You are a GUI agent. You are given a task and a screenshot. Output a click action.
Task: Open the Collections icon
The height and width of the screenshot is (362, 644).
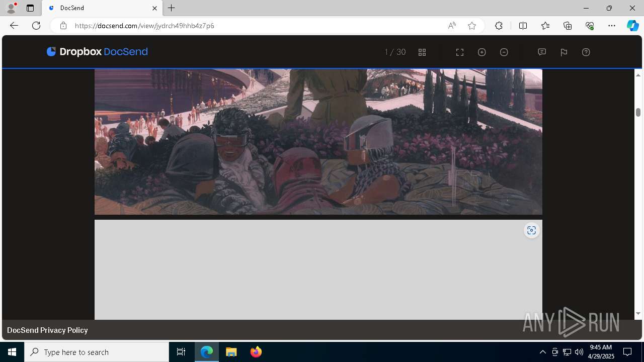568,26
